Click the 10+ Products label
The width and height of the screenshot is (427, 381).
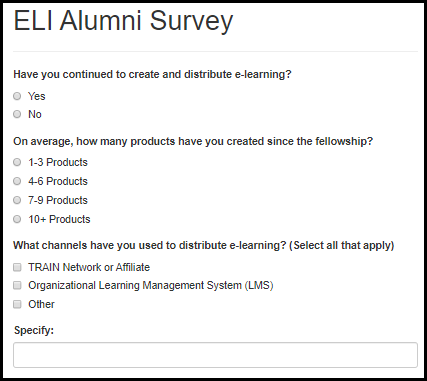[59, 219]
